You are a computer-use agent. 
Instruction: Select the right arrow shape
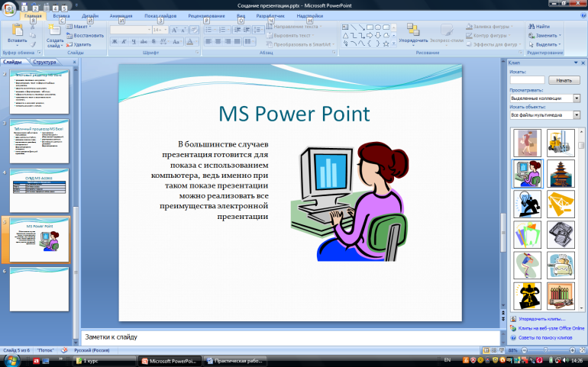[370, 36]
